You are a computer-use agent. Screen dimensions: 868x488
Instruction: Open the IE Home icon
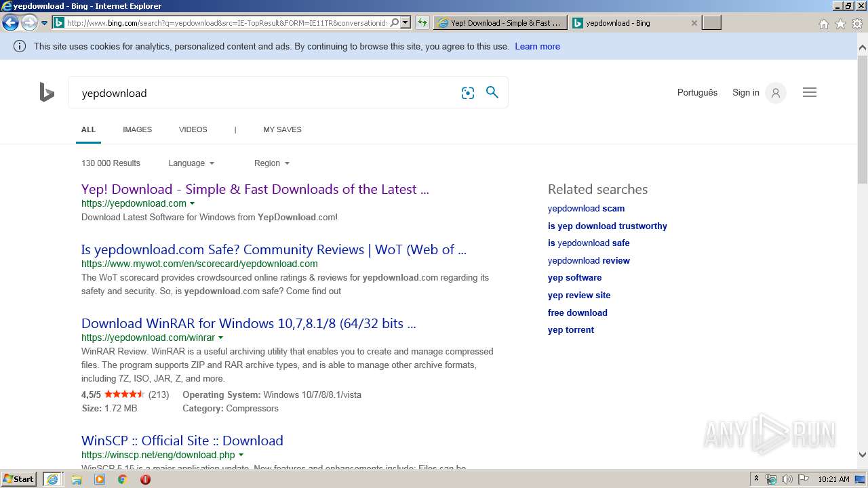[x=823, y=24]
